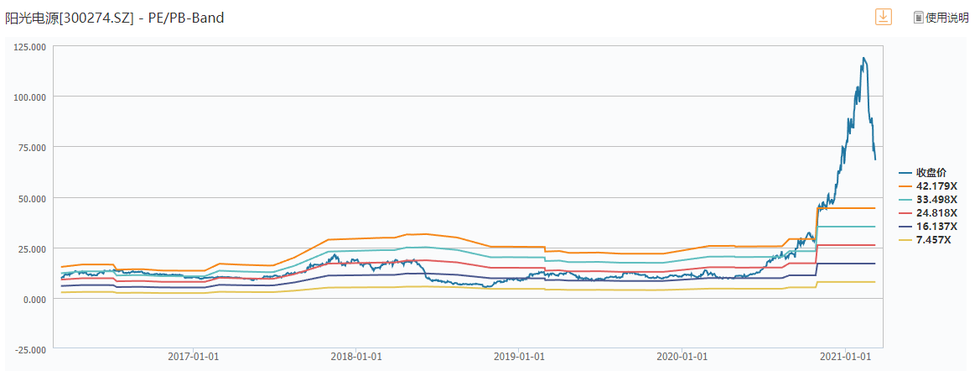980x371 pixels.
Task: Click the 收盘价 legend line marker
Action: click(x=905, y=172)
